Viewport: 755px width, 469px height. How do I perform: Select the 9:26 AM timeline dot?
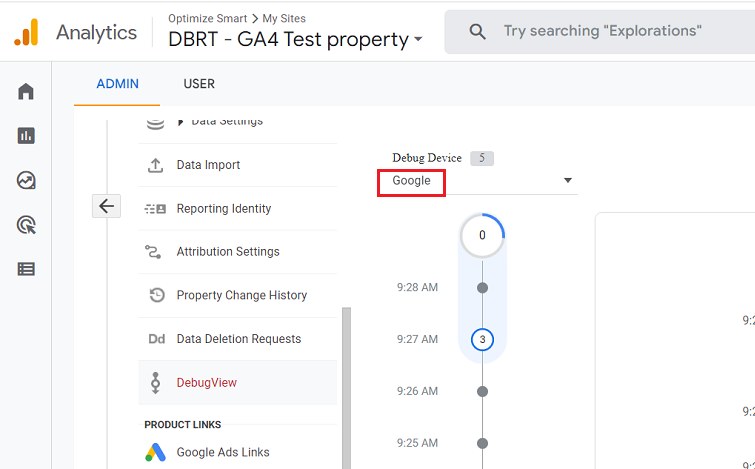coord(482,391)
